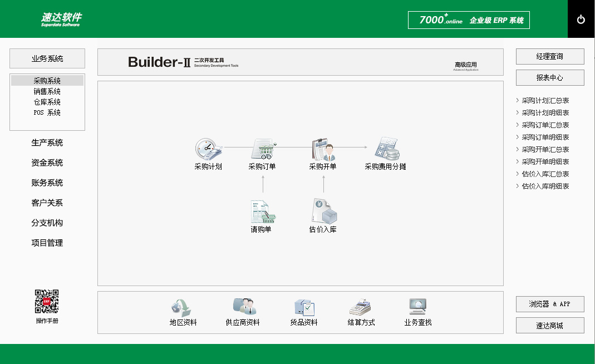This screenshot has width=595, height=364.
Task: Select 仓库系统 in the business list
Action: coord(47,102)
